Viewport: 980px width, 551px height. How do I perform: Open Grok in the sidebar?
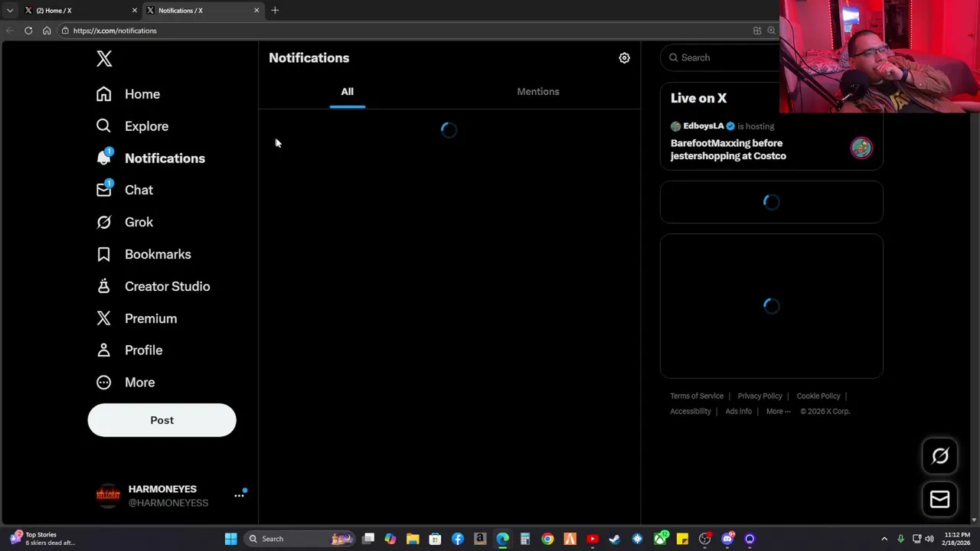pyautogui.click(x=124, y=222)
